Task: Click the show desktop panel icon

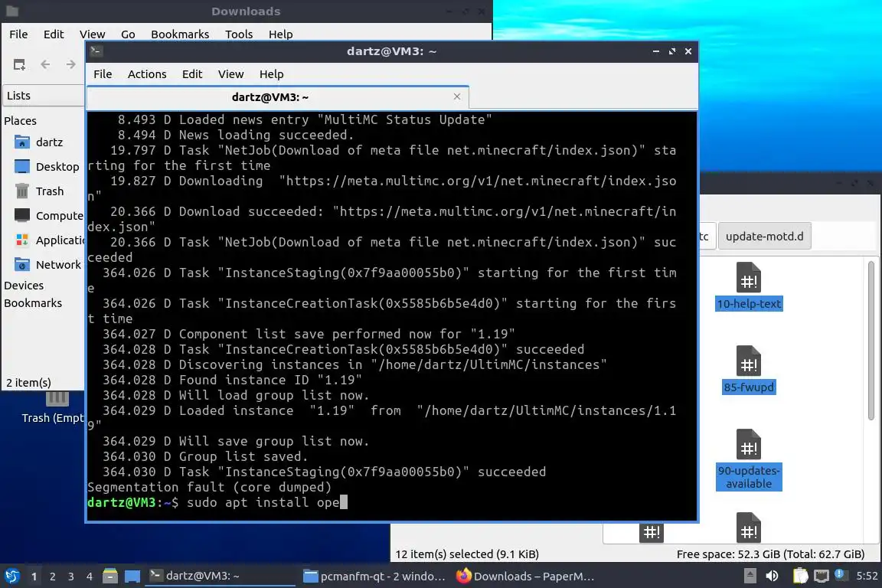Action: pyautogui.click(x=132, y=577)
